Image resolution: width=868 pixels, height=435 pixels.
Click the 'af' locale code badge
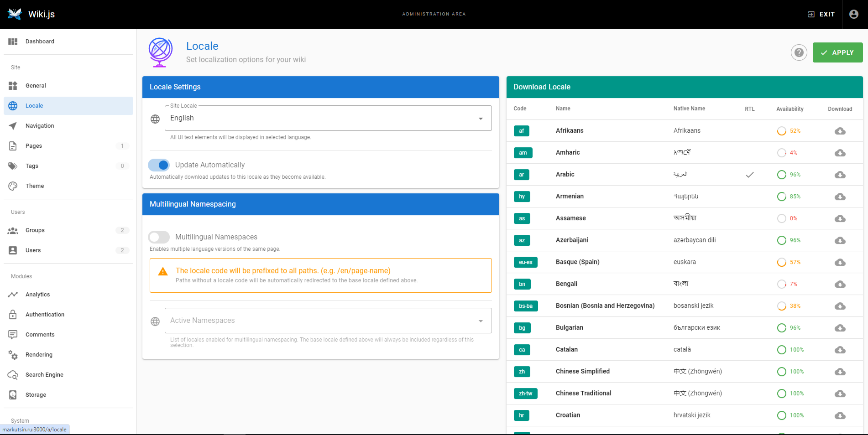[521, 131]
